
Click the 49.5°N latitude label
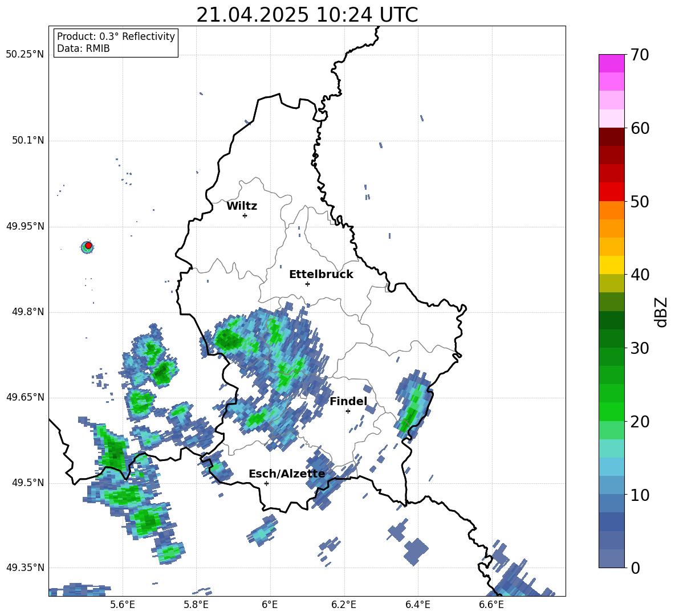29,483
